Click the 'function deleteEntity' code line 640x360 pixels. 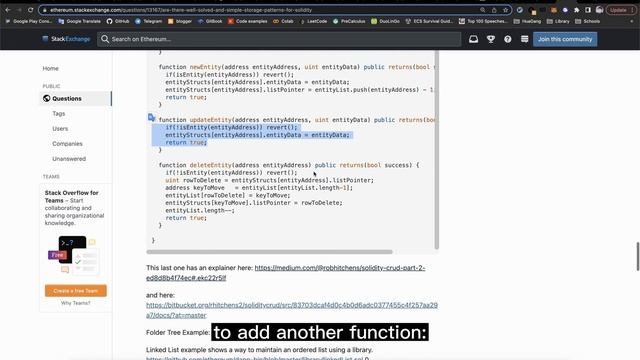(x=289, y=165)
